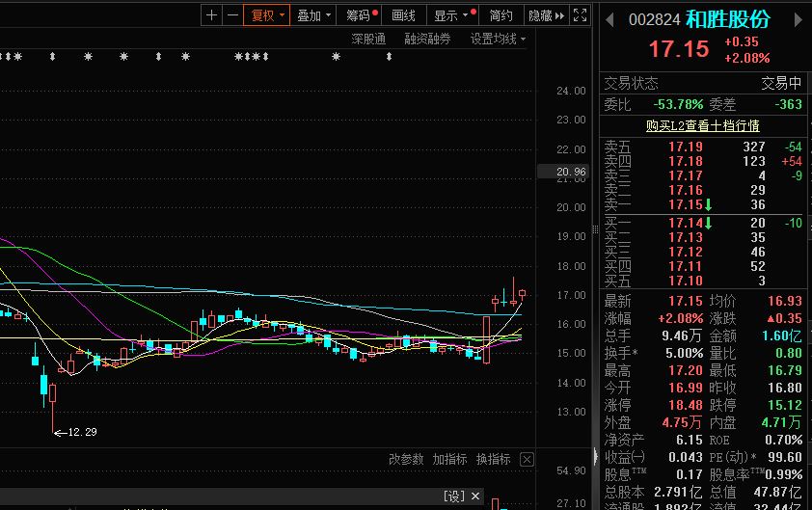Click the 卖一 price 17.15

(x=685, y=204)
